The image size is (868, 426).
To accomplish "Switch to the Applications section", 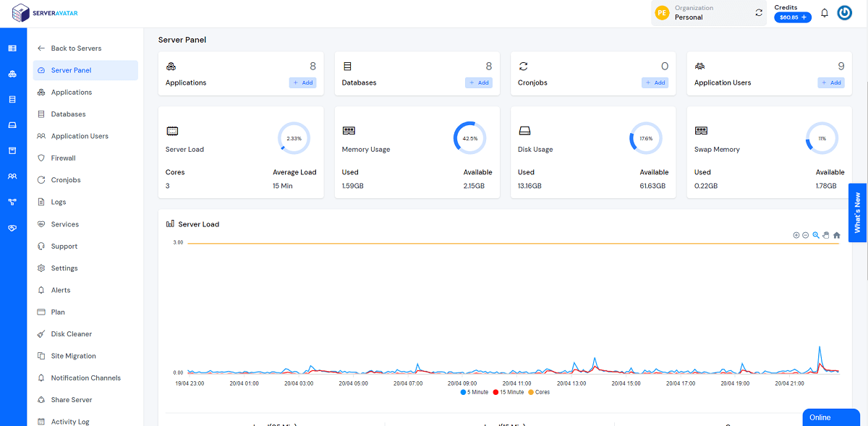I will pyautogui.click(x=70, y=92).
